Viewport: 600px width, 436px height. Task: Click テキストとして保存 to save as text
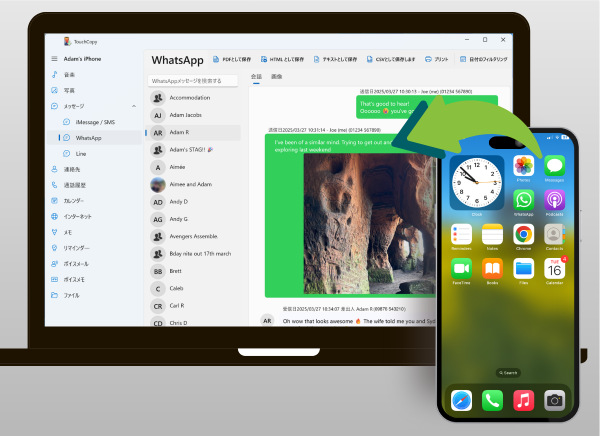click(x=335, y=59)
